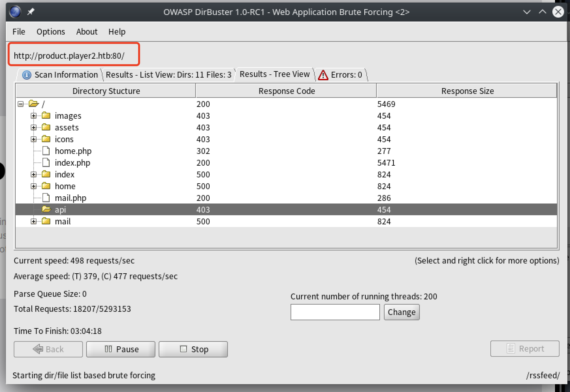
Task: Select the icons row label
Action: point(64,139)
